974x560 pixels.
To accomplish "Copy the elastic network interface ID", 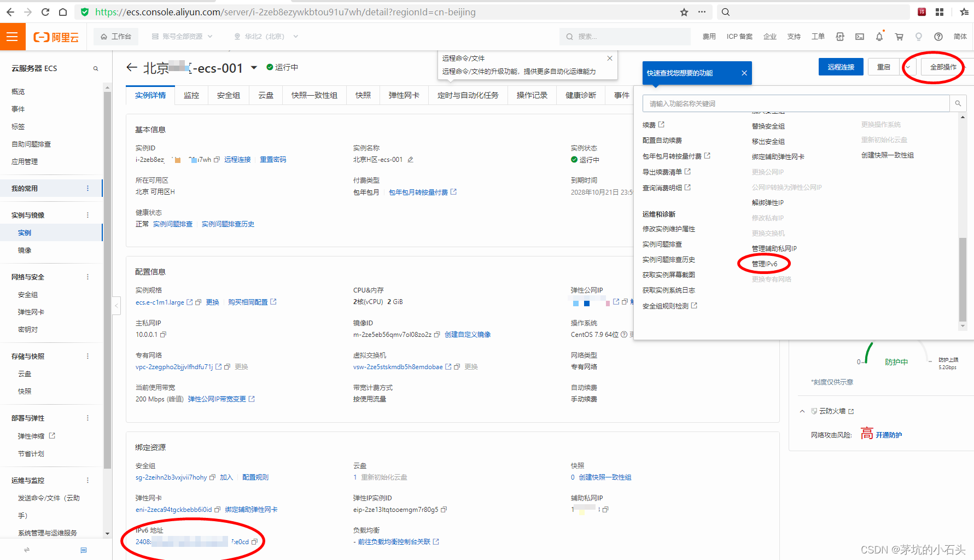I will (217, 510).
